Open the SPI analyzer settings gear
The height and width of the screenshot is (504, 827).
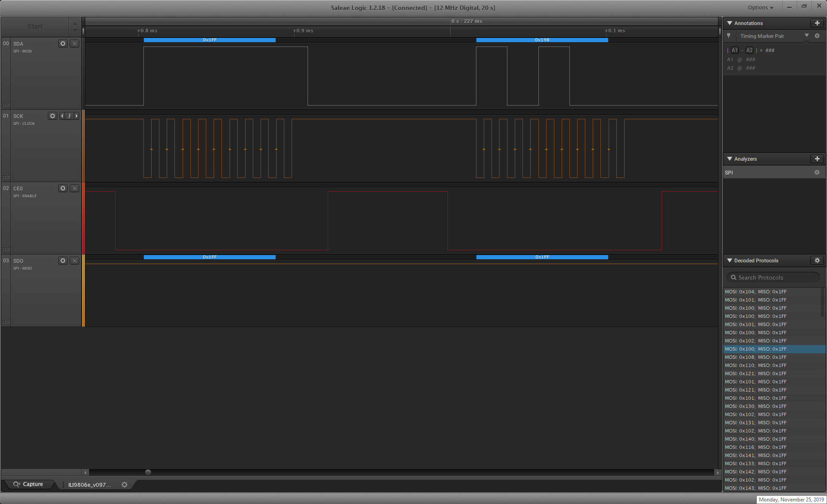coord(817,172)
